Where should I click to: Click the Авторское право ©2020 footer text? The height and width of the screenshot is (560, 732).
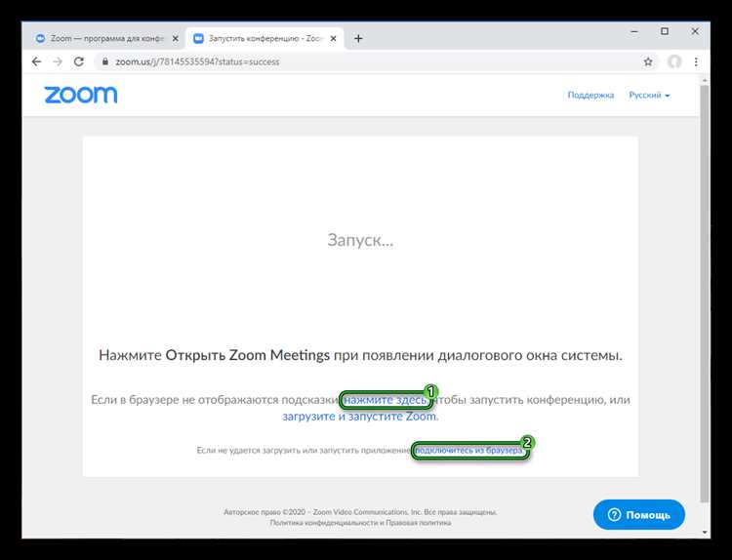[x=360, y=512]
